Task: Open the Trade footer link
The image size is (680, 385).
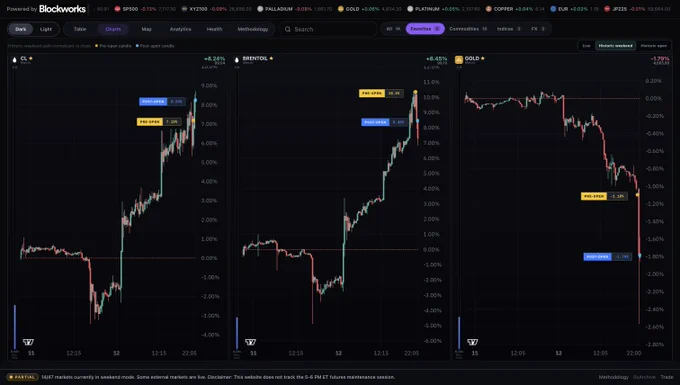Action: 667,377
